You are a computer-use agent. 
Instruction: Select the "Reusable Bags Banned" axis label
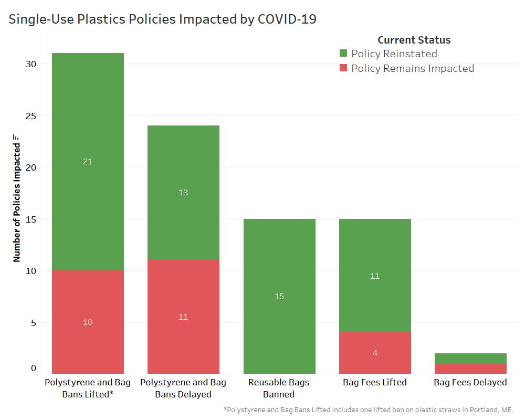tap(279, 388)
